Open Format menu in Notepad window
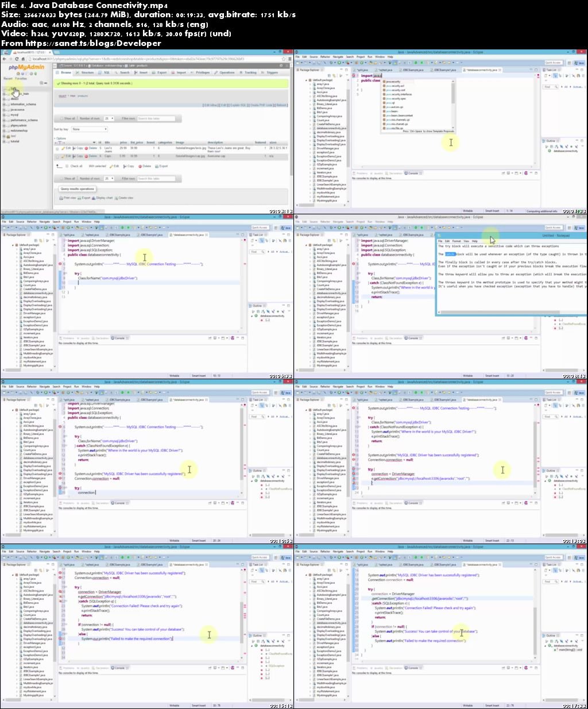 tap(457, 241)
